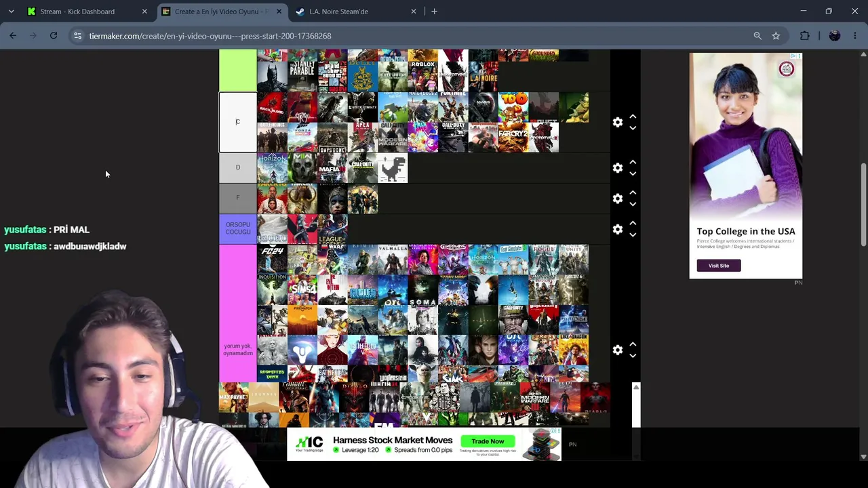Image resolution: width=868 pixels, height=488 pixels.
Task: Select the FC24 thumbnail
Action: tap(272, 260)
